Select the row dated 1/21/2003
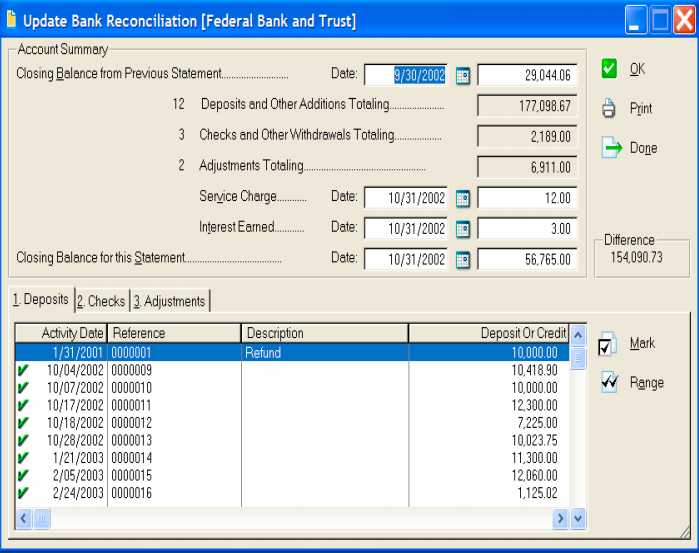 [292, 458]
